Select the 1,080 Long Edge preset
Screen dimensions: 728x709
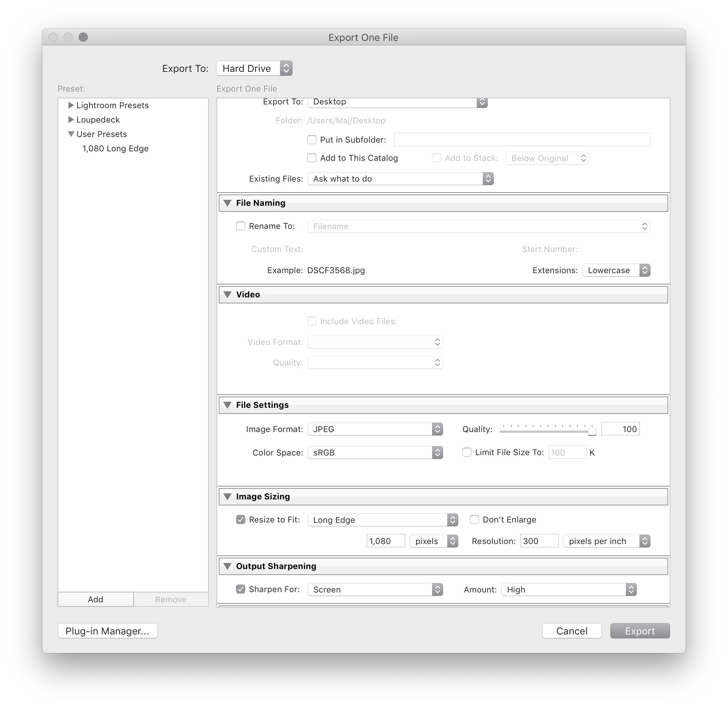(115, 148)
